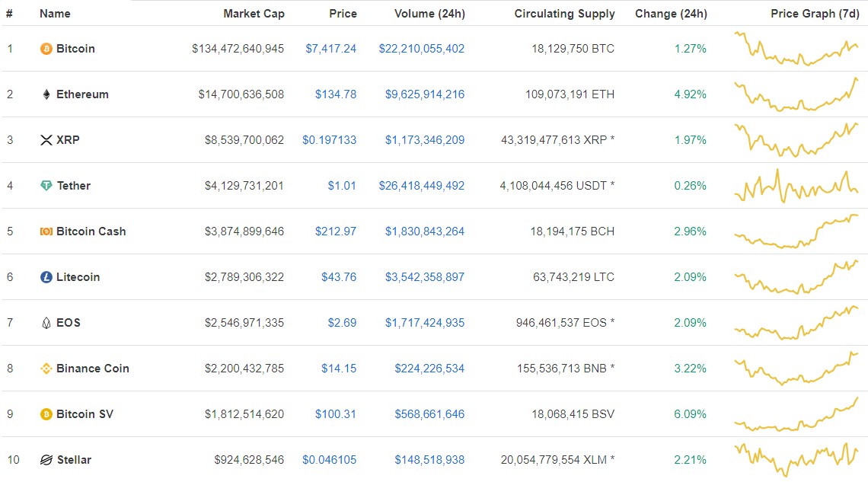Click Litecoin price $43.76
This screenshot has height=482, width=868.
(x=339, y=277)
